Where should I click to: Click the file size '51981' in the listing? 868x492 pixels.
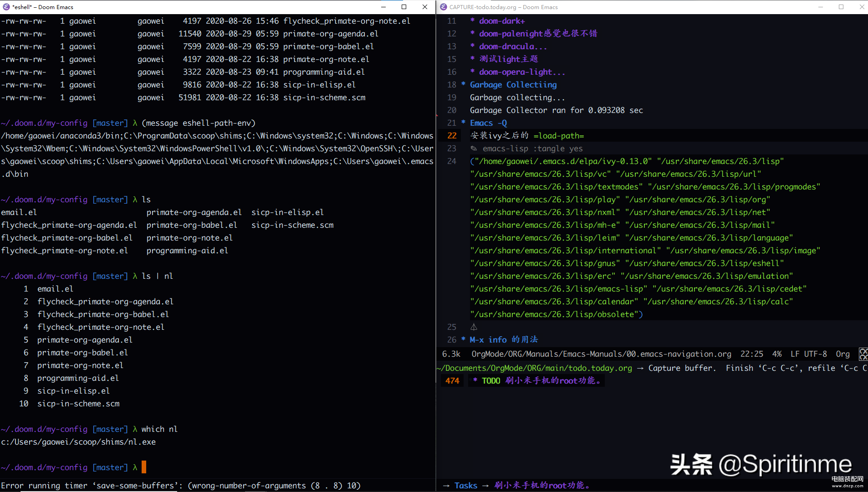(x=190, y=97)
